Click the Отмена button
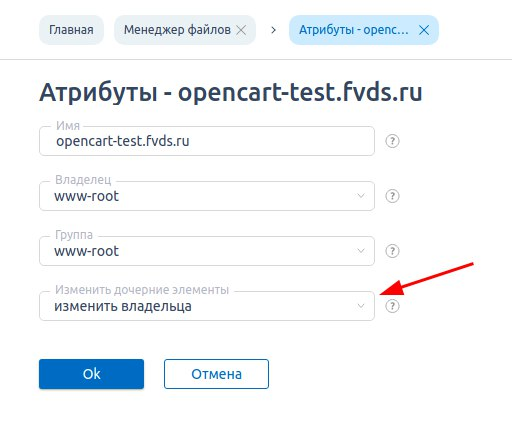Image resolution: width=512 pixels, height=421 pixels. tap(216, 374)
